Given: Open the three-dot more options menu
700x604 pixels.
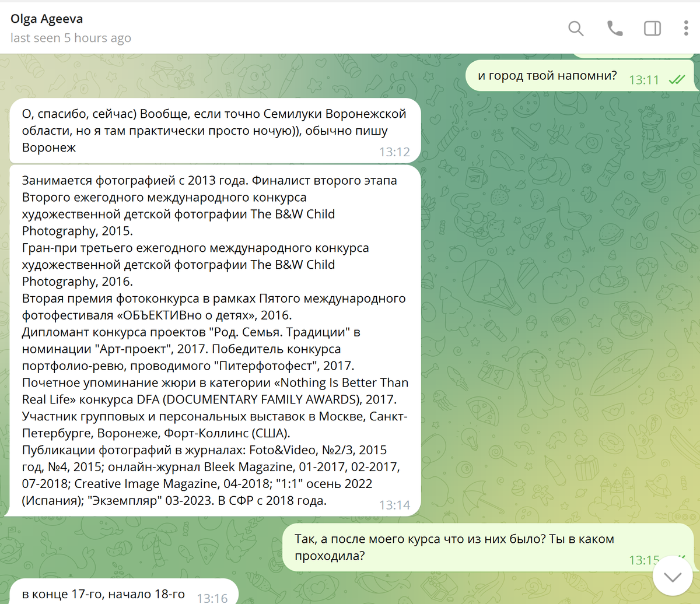Looking at the screenshot, I should point(686,28).
